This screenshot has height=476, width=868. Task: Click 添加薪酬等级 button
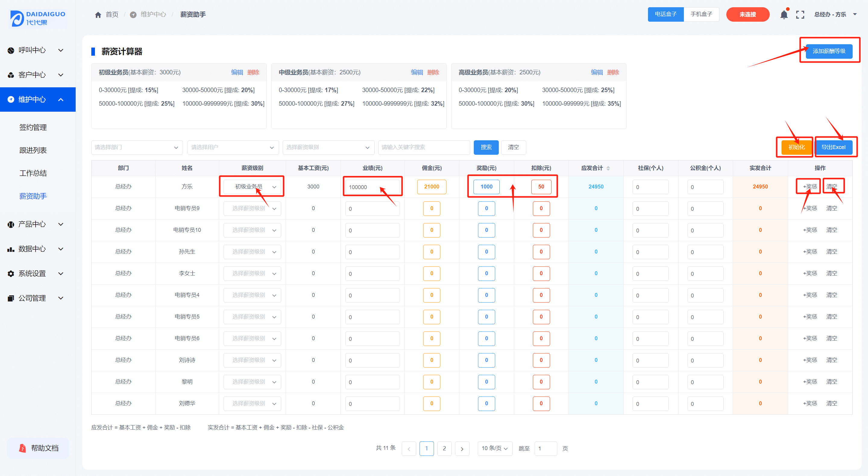point(829,51)
